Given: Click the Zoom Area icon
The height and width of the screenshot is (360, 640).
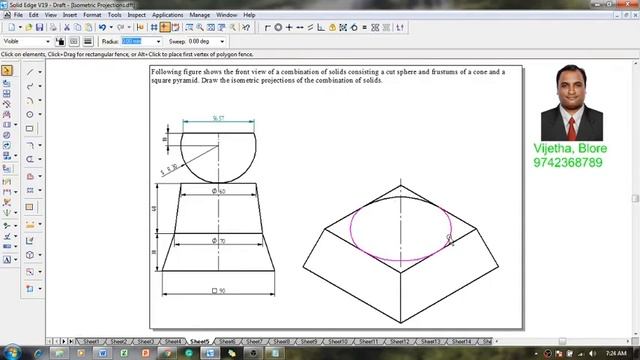Looking at the screenshot, I should point(189,27).
